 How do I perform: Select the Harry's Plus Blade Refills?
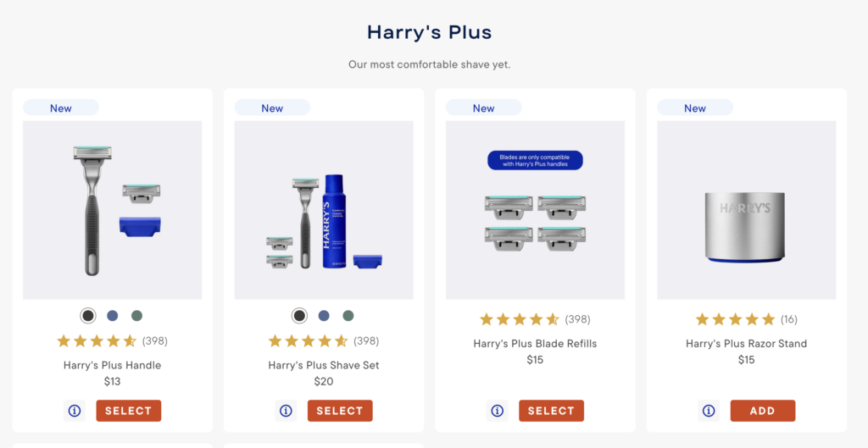(551, 411)
